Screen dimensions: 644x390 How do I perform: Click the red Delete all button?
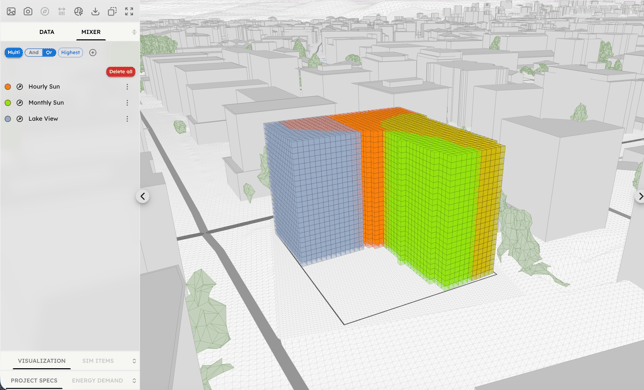pyautogui.click(x=121, y=72)
